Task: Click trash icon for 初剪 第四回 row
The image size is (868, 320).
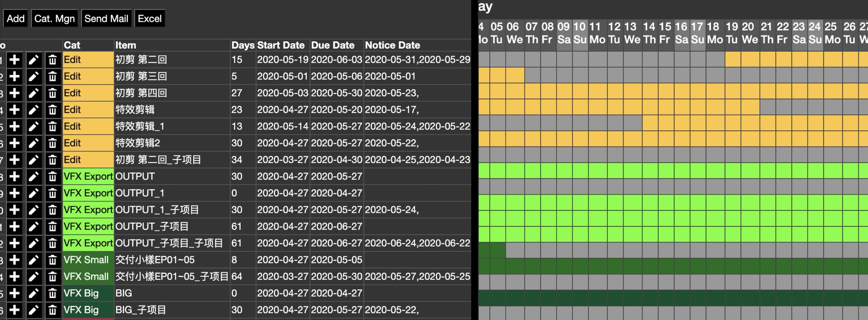Action: pos(52,93)
